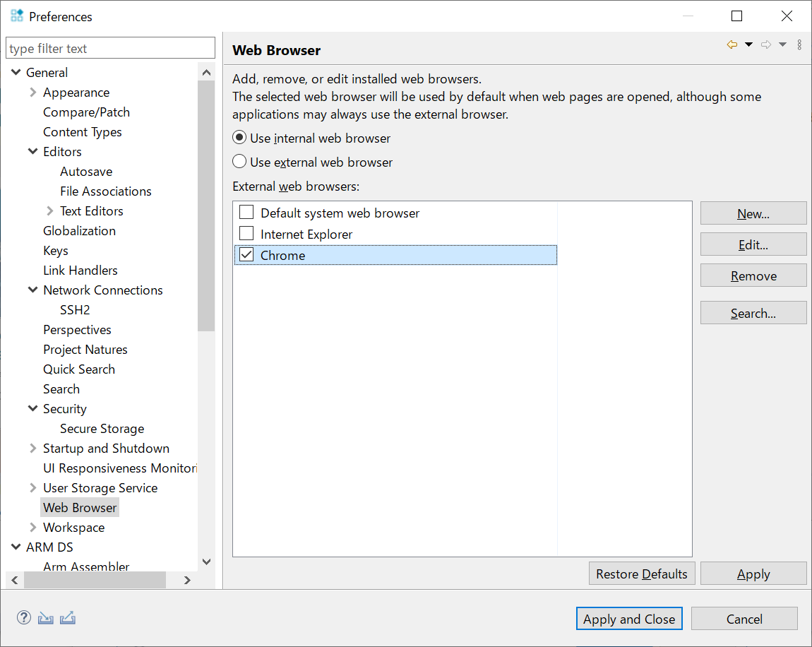Image resolution: width=812 pixels, height=647 pixels.
Task: Click the import preferences icon
Action: click(46, 618)
